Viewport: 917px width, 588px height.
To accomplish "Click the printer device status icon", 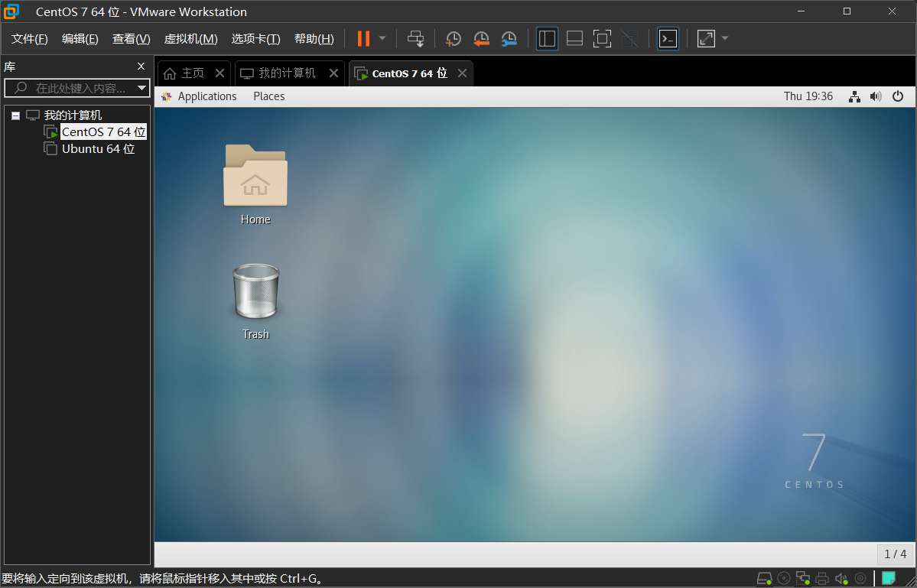I will [821, 579].
